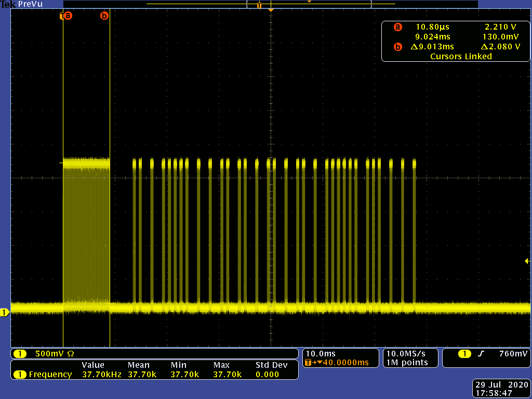The image size is (532, 399).
Task: Click the 500mV vertical scale readout
Action: [49, 354]
